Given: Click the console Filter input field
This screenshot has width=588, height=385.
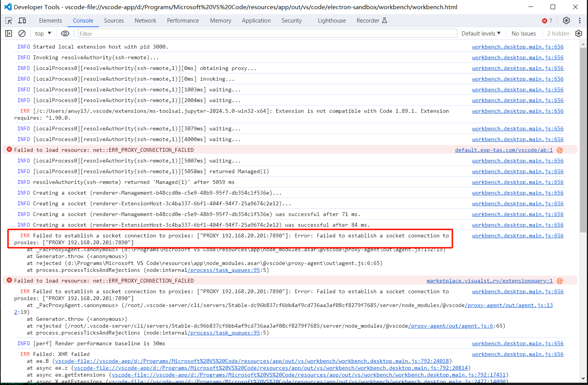Looking at the screenshot, I should click(x=267, y=34).
